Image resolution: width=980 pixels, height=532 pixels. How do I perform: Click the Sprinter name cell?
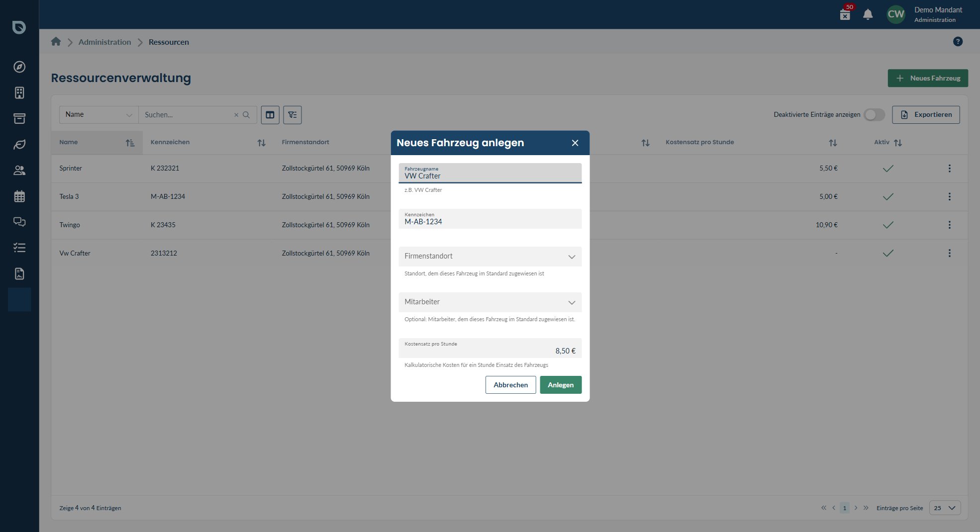coord(71,169)
